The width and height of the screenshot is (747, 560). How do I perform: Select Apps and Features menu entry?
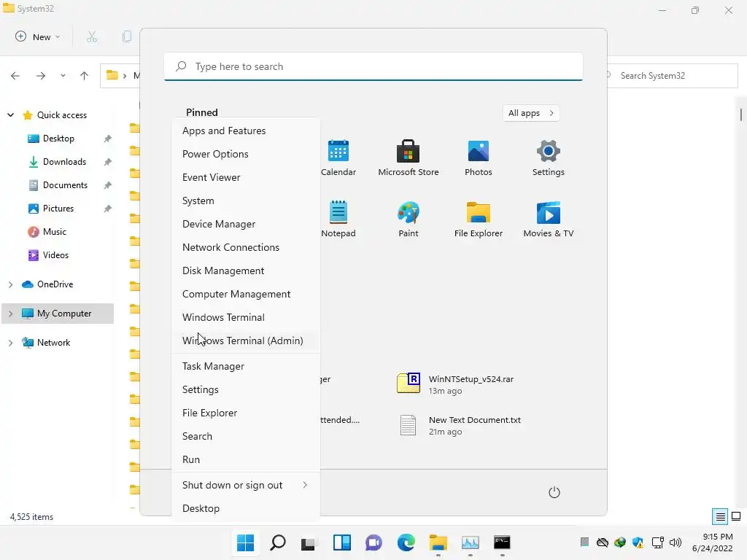(x=246, y=131)
